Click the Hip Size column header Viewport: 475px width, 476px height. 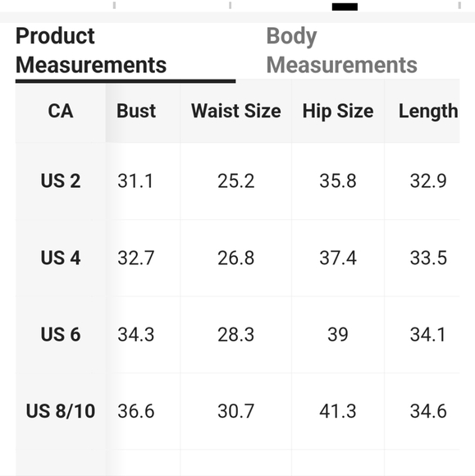[338, 111]
